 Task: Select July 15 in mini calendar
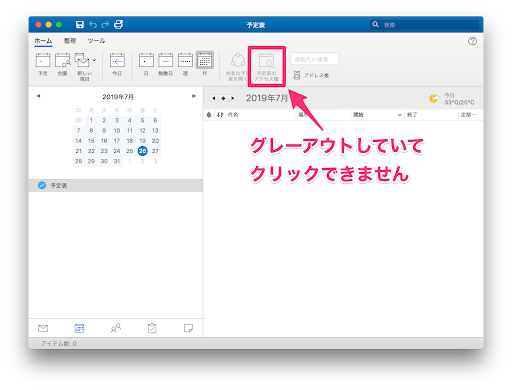[91, 141]
